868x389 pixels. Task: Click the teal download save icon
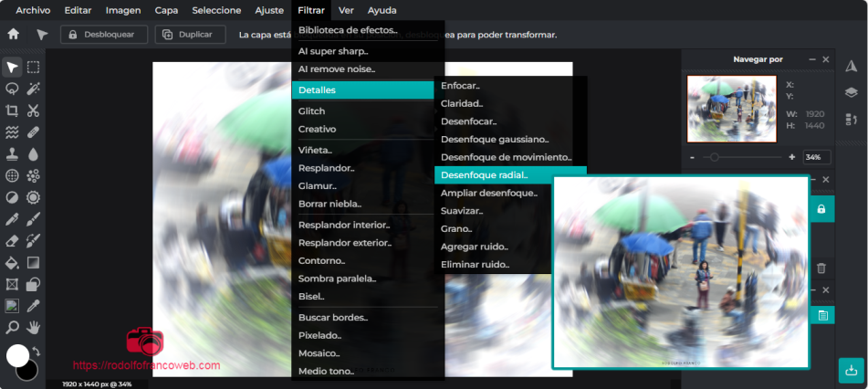pos(851,370)
